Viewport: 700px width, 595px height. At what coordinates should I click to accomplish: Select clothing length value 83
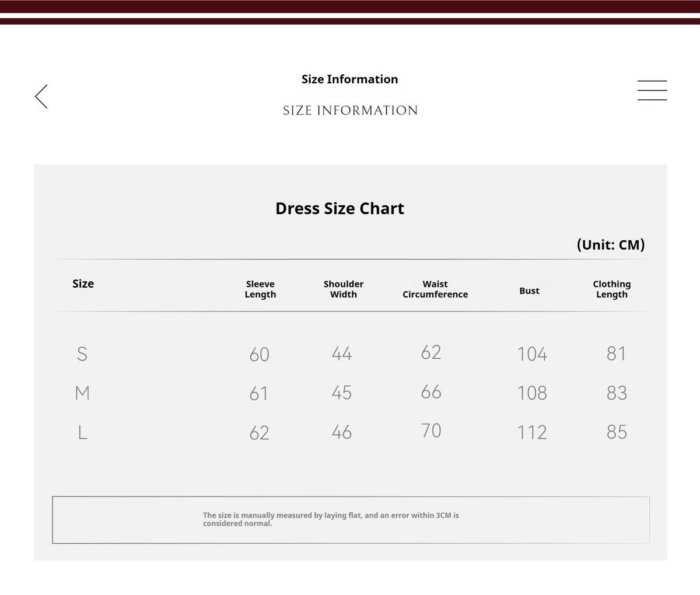pos(617,393)
